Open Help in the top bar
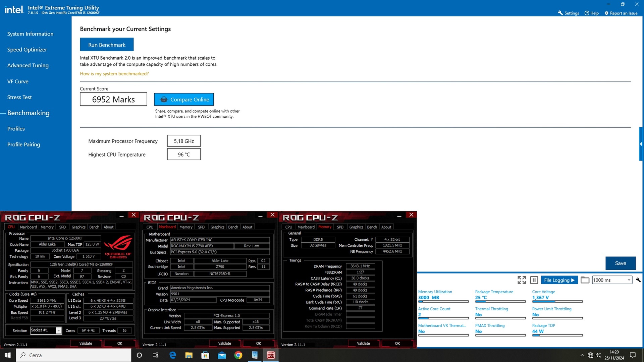This screenshot has height=362, width=644. 592,13
